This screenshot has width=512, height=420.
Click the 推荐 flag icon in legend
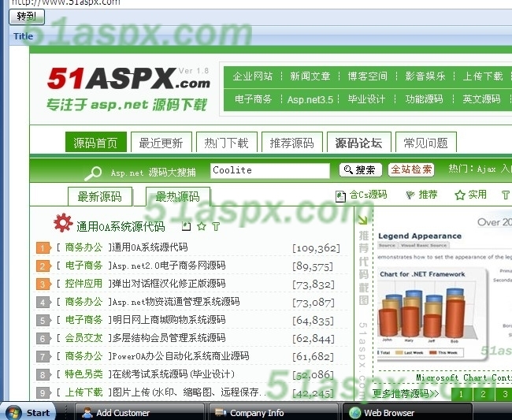point(410,195)
